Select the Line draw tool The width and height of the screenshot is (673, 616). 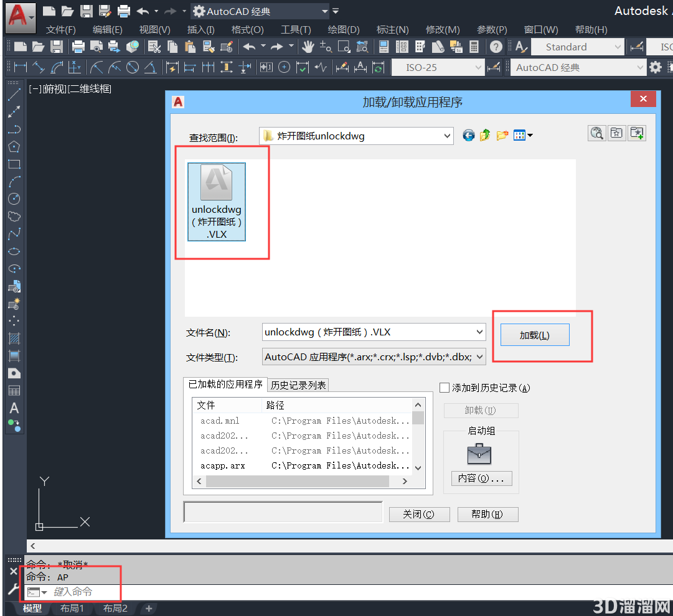pos(14,95)
